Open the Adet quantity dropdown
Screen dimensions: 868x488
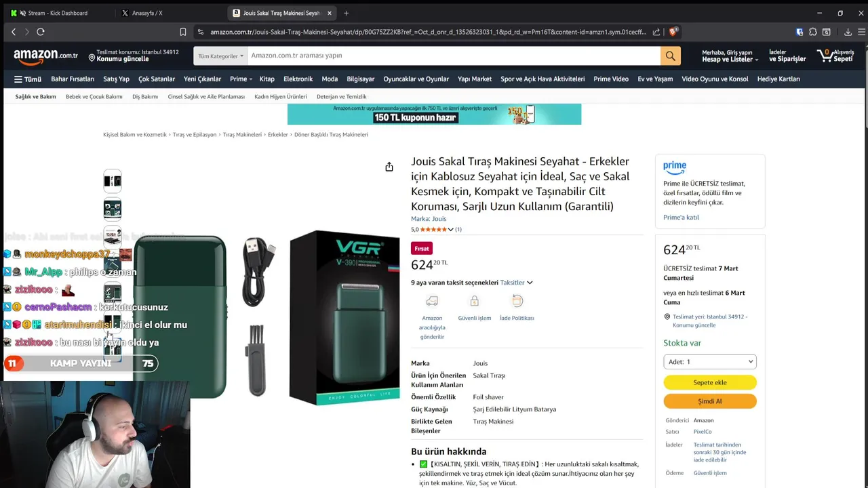710,362
